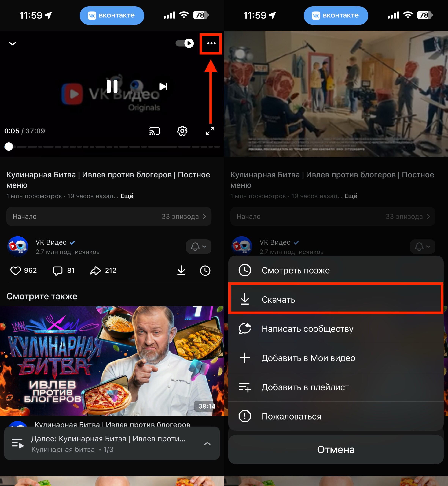Tap Ещё to expand description
The width and height of the screenshot is (448, 486).
pyautogui.click(x=127, y=196)
